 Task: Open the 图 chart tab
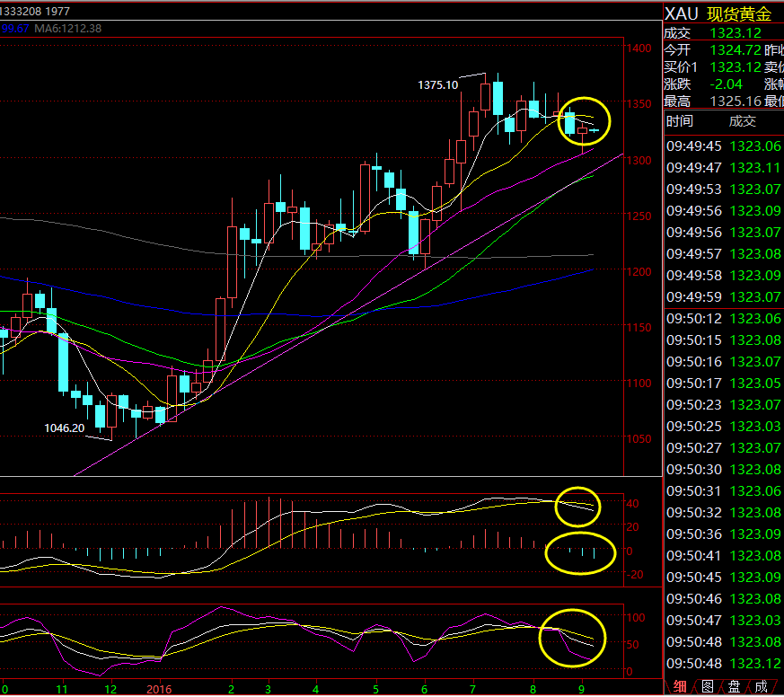click(708, 687)
